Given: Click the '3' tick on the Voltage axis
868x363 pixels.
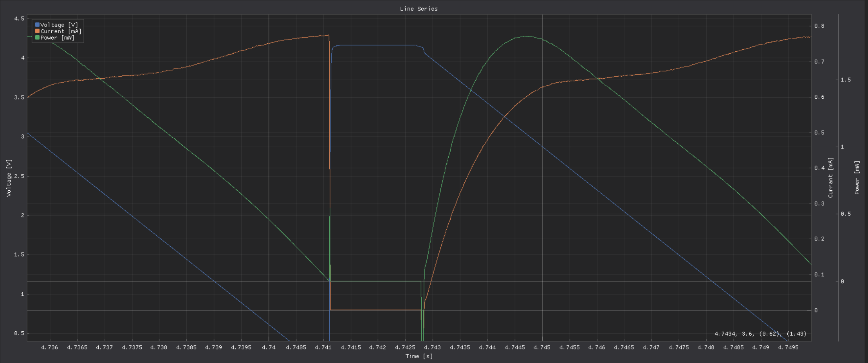Looking at the screenshot, I should click(23, 136).
